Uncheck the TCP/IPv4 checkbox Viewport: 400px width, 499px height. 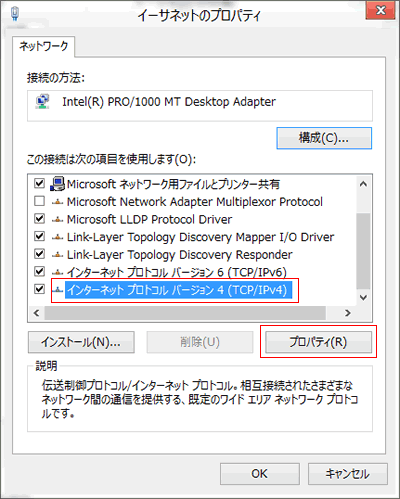coord(39,289)
